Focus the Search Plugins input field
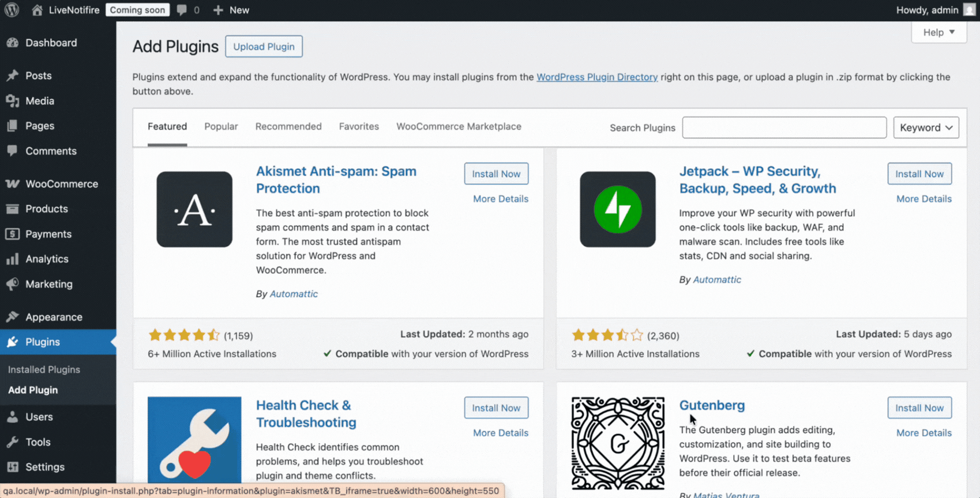The height and width of the screenshot is (498, 980). (784, 127)
